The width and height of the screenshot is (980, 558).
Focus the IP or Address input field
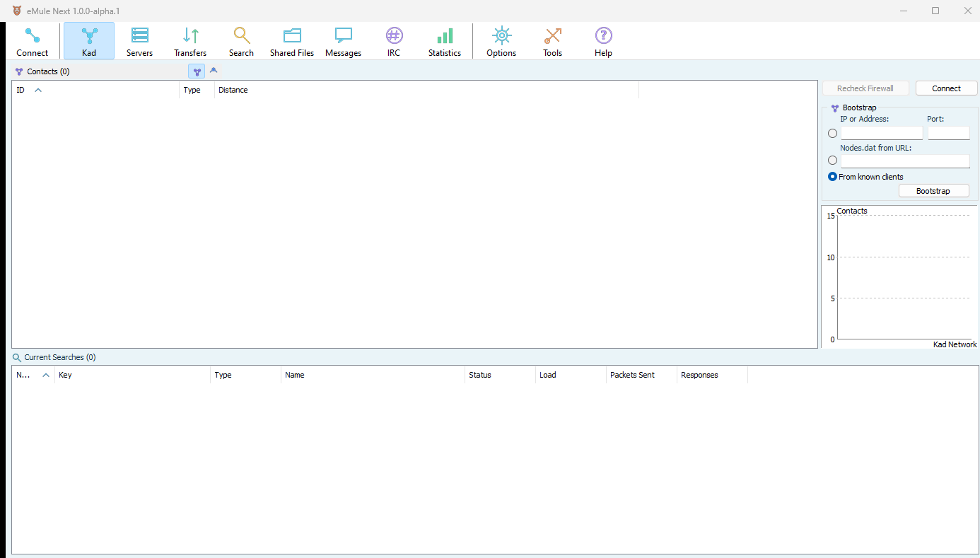point(882,133)
